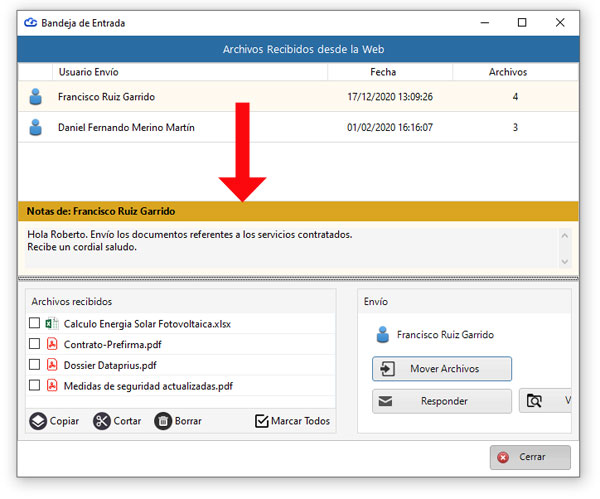Click the date 01/02/2020 16:16:07
This screenshot has width=600, height=499.
390,127
